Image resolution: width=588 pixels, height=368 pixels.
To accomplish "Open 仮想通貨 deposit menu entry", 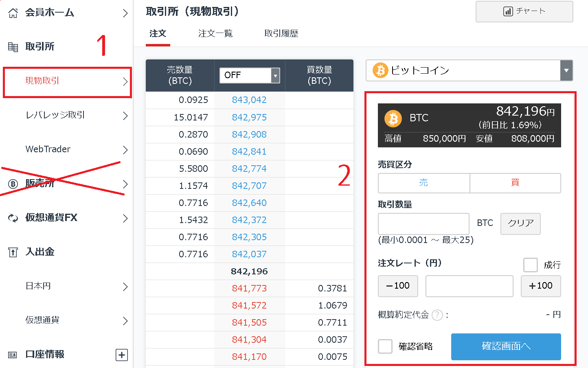I will tap(67, 320).
